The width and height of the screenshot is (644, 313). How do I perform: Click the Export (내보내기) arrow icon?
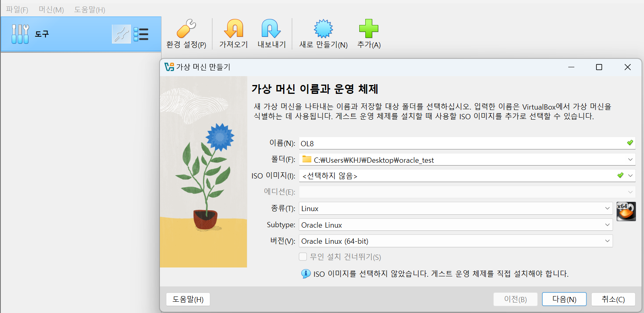(271, 29)
